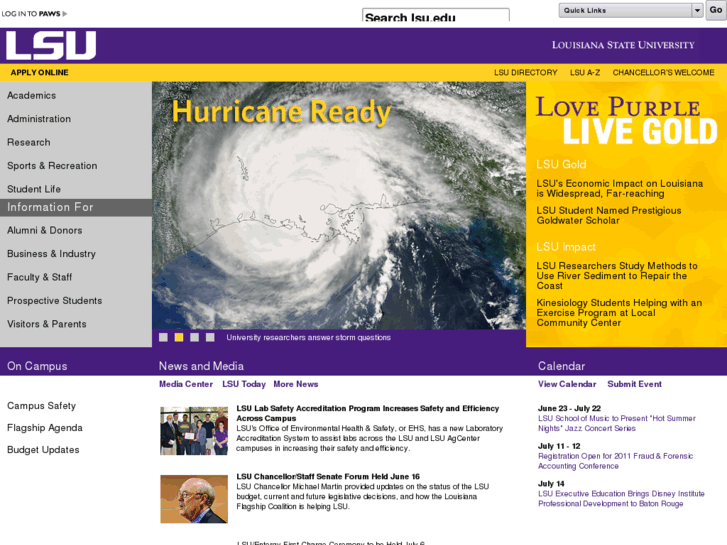Click the 'July 14' date
The image size is (727, 545).
(551, 483)
